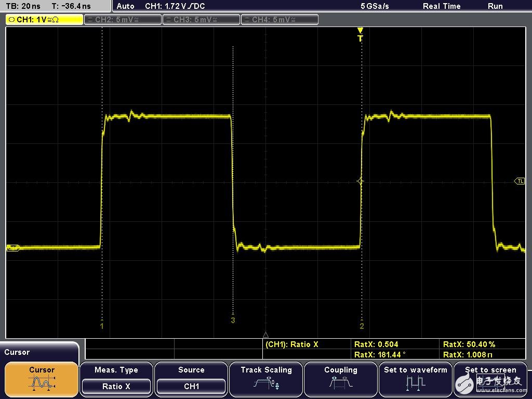Click the time reference triangle marker
This screenshot has height=399, width=532.
265,335
